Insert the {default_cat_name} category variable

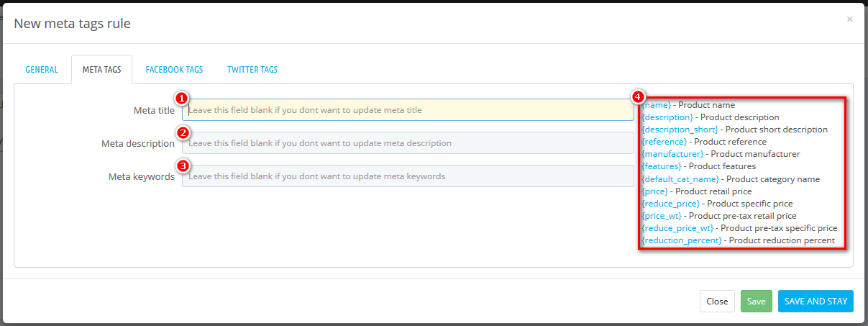tap(680, 179)
